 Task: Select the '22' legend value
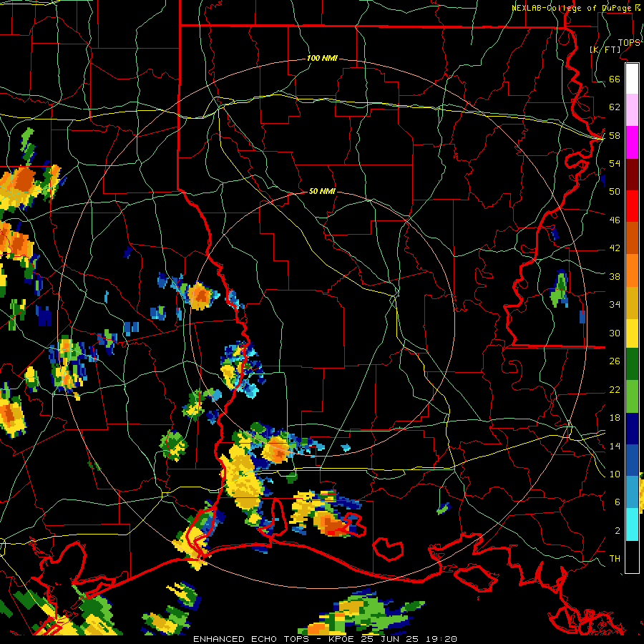point(615,390)
